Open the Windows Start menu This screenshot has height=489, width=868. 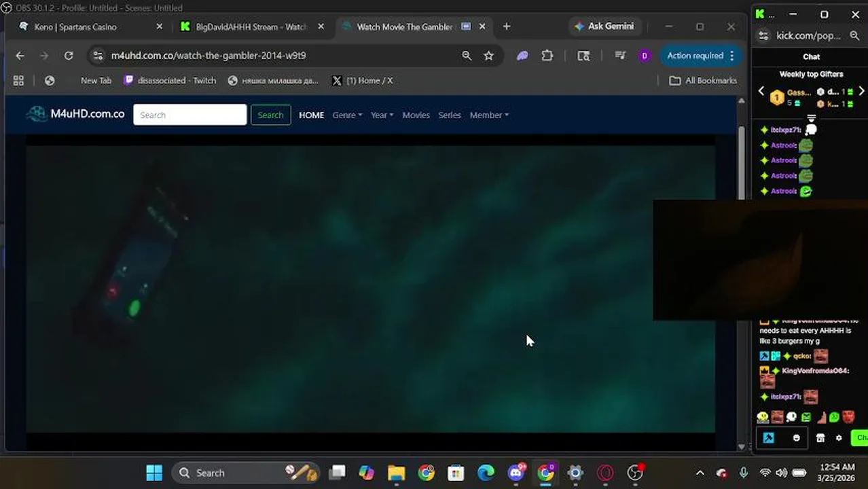(x=154, y=473)
